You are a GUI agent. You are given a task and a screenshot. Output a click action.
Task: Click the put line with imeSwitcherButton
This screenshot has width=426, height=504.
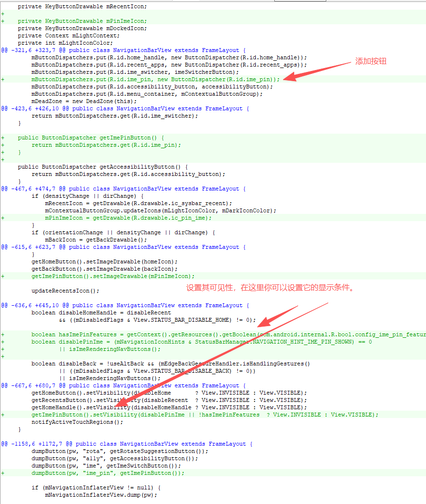(135, 72)
